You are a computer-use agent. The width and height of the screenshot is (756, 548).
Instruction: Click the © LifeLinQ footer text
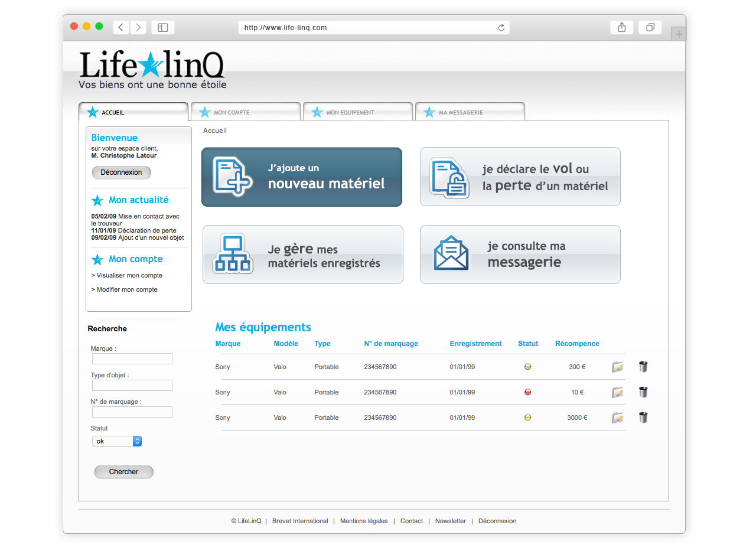246,521
